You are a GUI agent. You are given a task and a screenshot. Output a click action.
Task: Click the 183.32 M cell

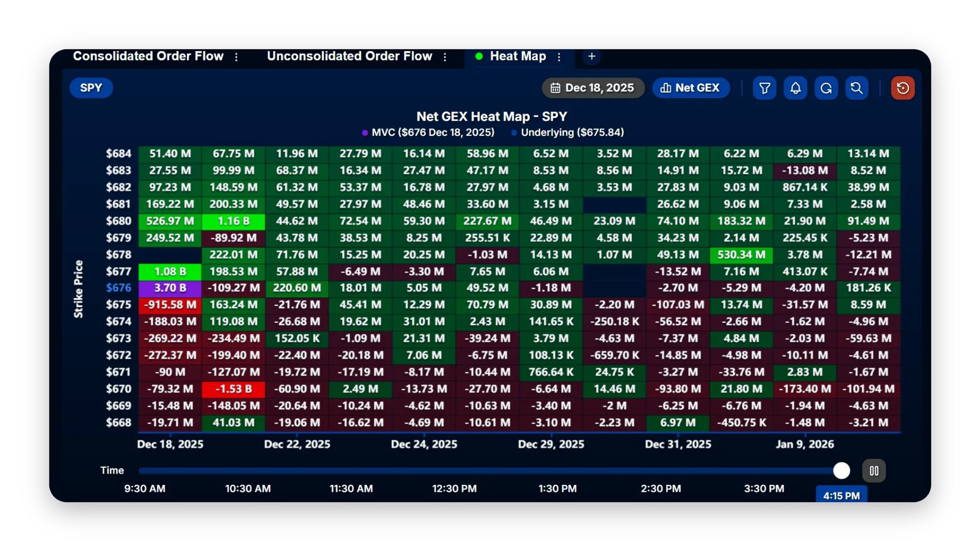tap(741, 221)
